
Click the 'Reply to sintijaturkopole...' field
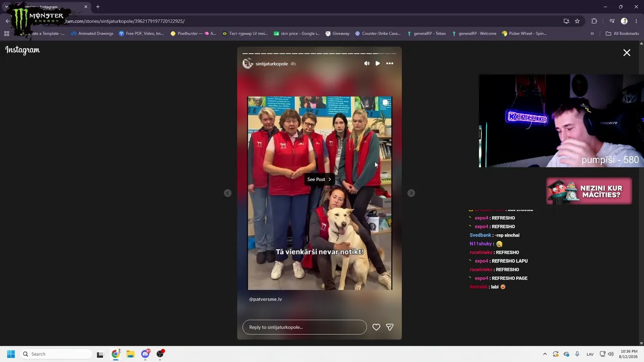[x=304, y=327]
